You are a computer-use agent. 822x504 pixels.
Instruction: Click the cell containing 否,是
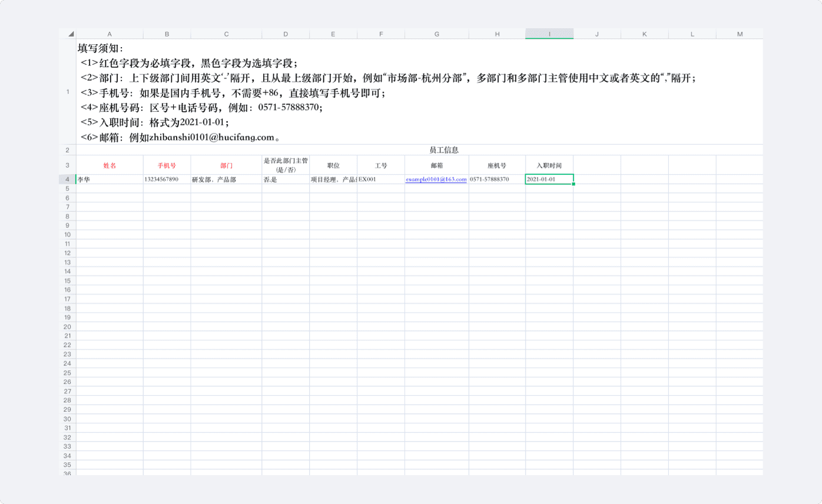click(x=286, y=179)
